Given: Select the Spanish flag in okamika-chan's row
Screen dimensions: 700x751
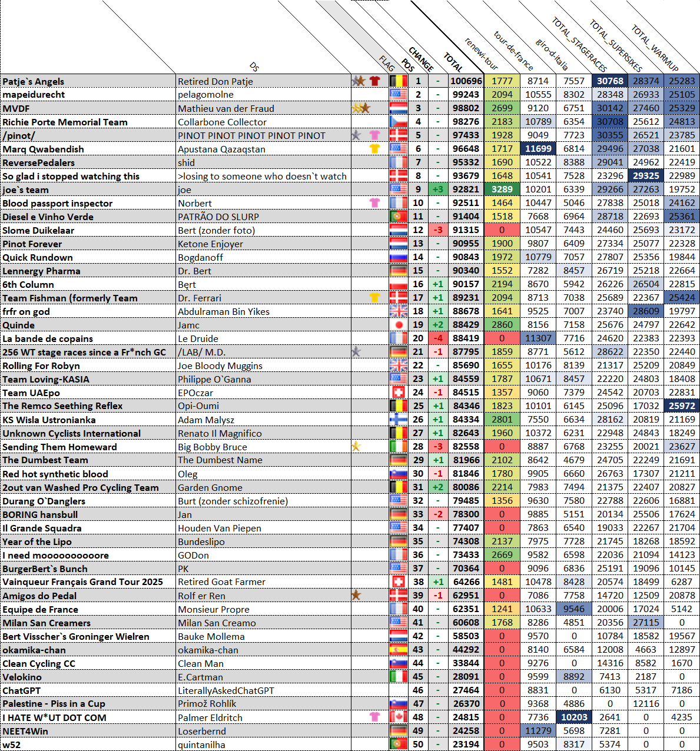Looking at the screenshot, I should [x=399, y=650].
